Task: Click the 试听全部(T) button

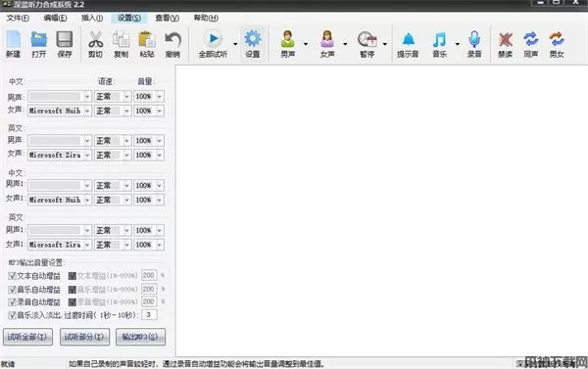Action: (27, 337)
